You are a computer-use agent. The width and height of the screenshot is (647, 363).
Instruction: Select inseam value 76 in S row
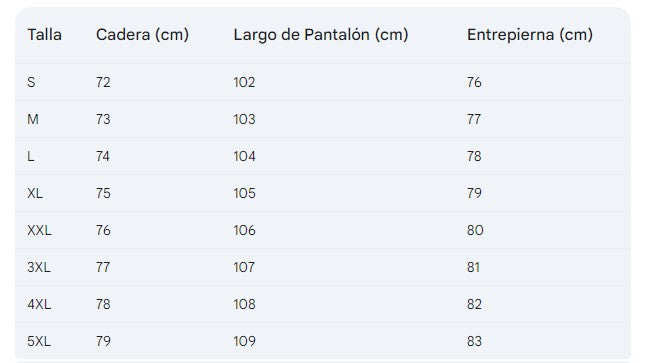pyautogui.click(x=475, y=82)
